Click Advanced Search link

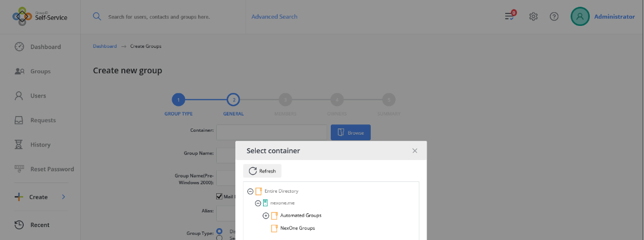(274, 17)
